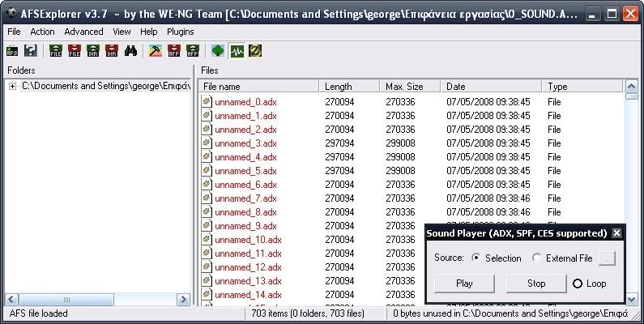The height and width of the screenshot is (324, 644).
Task: Select file unnamed_7.adx
Action: [x=245, y=198]
